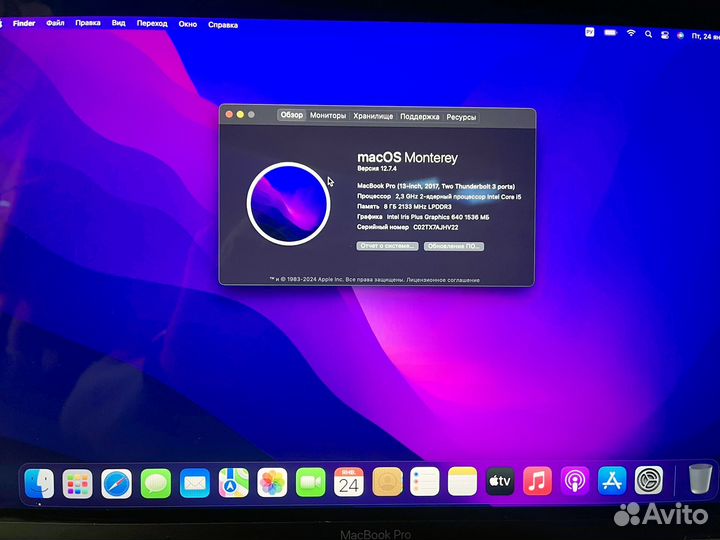
Task: Open Contacts app in Dock
Action: 387,482
